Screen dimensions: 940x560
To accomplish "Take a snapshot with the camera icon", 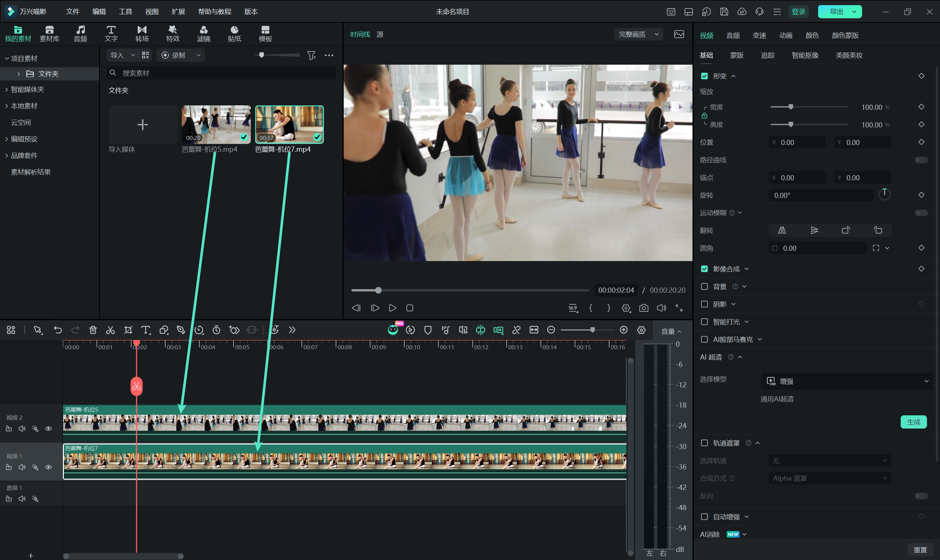I will [644, 308].
